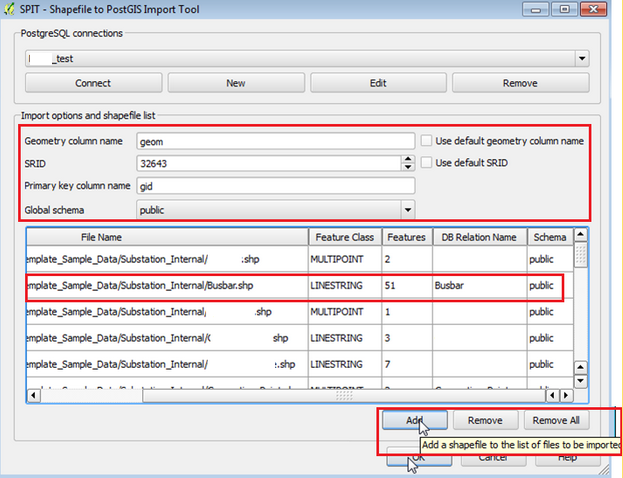This screenshot has width=623, height=478.
Task: Click Remove under PostgreSQL connections
Action: [x=520, y=83]
